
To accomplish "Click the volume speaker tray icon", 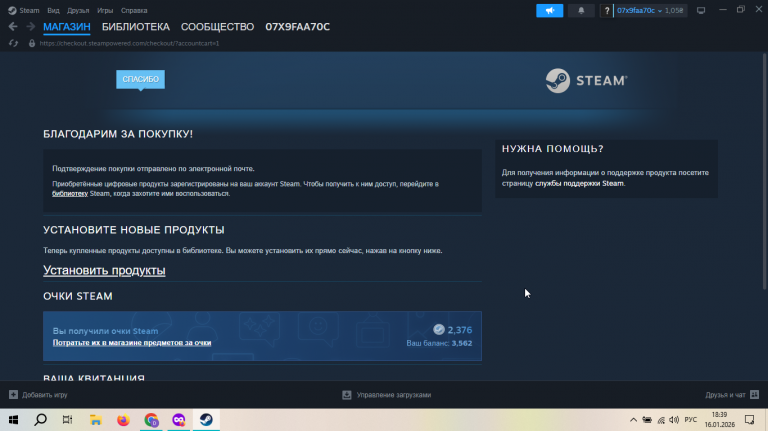I will tap(674, 420).
